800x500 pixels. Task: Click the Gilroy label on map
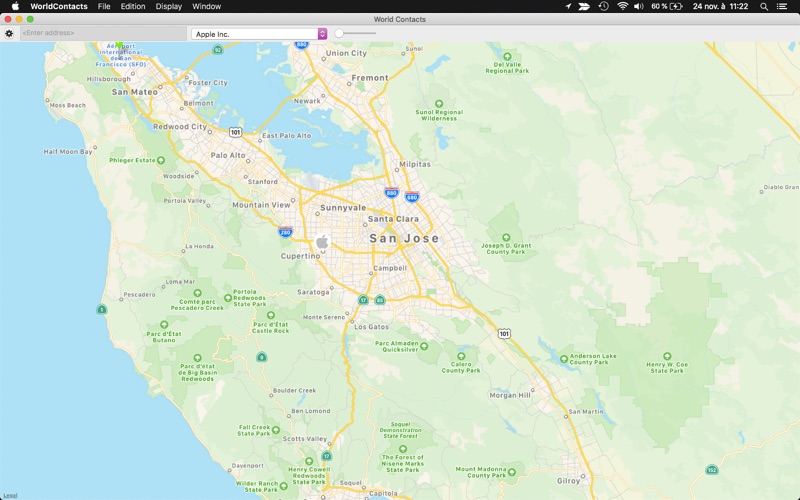(x=568, y=481)
